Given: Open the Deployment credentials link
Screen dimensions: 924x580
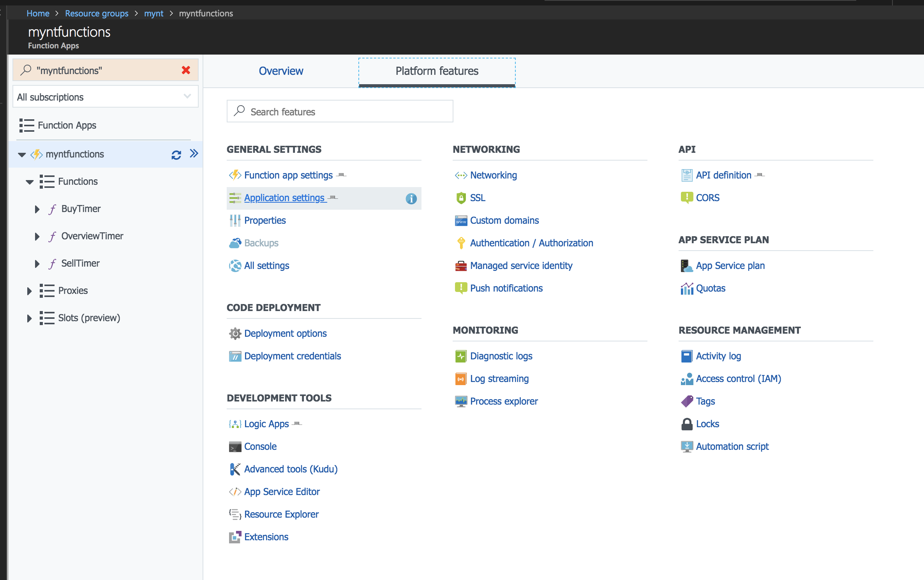Looking at the screenshot, I should click(x=292, y=356).
